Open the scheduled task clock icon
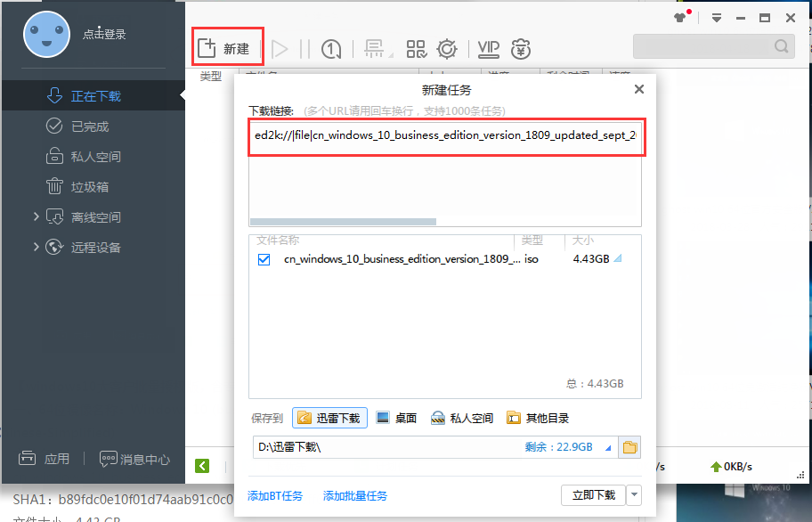Screen dimensions: 812x522 (x=331, y=49)
